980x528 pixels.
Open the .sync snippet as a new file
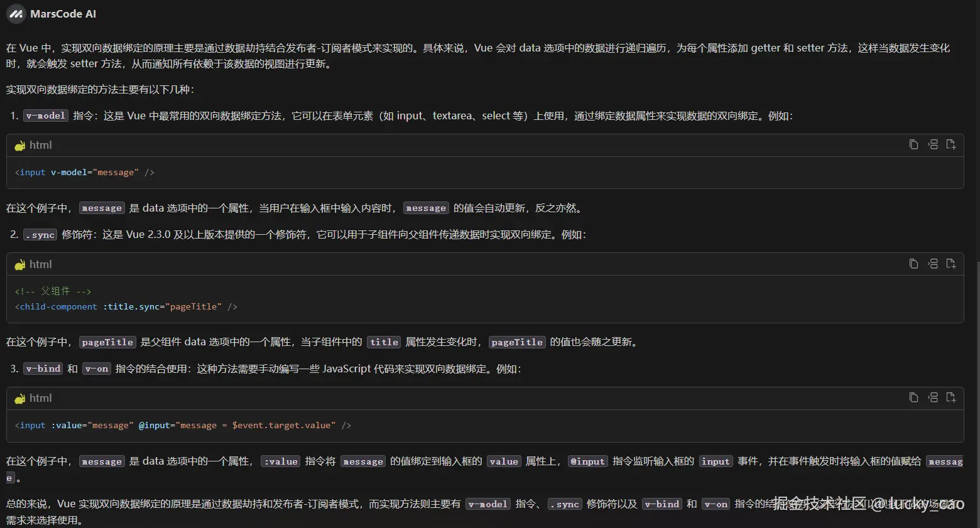[x=950, y=264]
